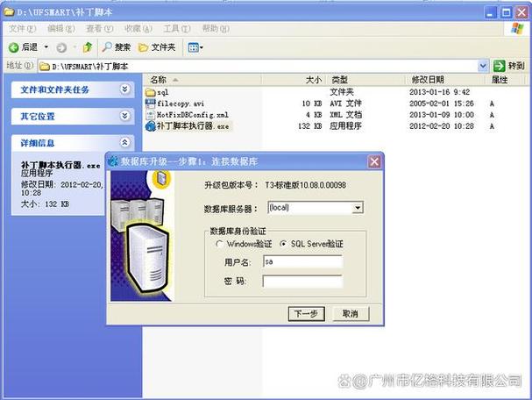Screen dimensions: 532x400
Task: Click the 密码 password input field
Action: coord(302,282)
